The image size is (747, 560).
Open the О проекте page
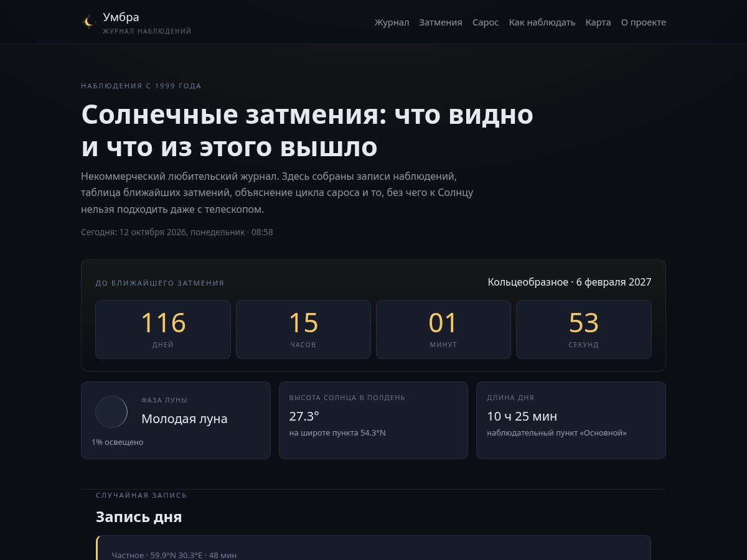tap(644, 22)
